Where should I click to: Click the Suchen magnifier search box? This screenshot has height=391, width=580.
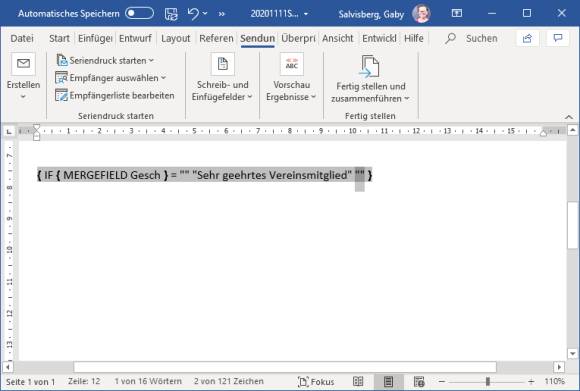(472, 38)
